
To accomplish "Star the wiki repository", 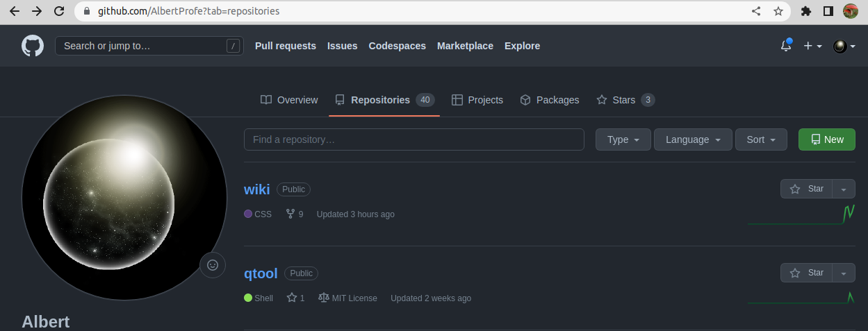I will click(806, 189).
